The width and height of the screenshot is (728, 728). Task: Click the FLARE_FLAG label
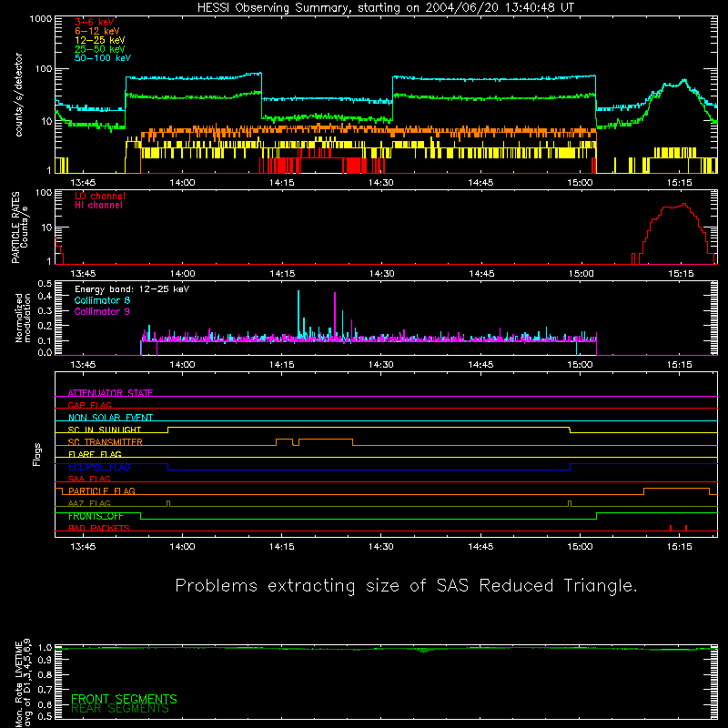[x=95, y=454]
